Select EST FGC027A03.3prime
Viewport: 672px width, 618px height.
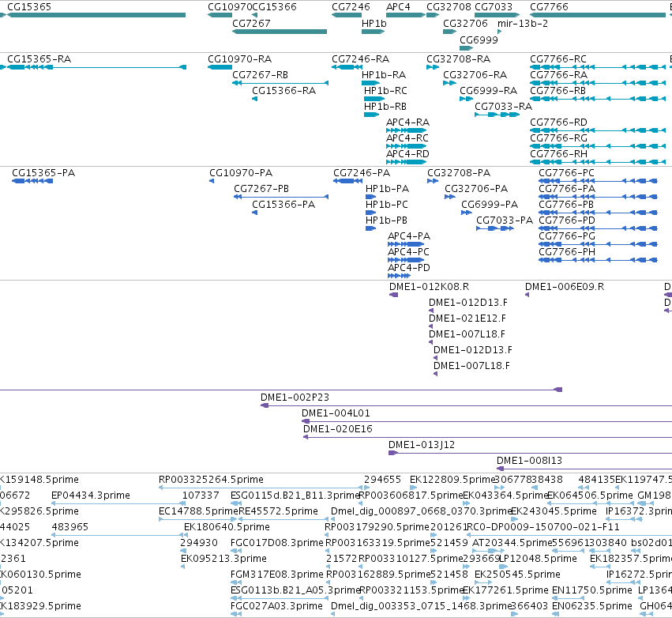[x=236, y=615]
